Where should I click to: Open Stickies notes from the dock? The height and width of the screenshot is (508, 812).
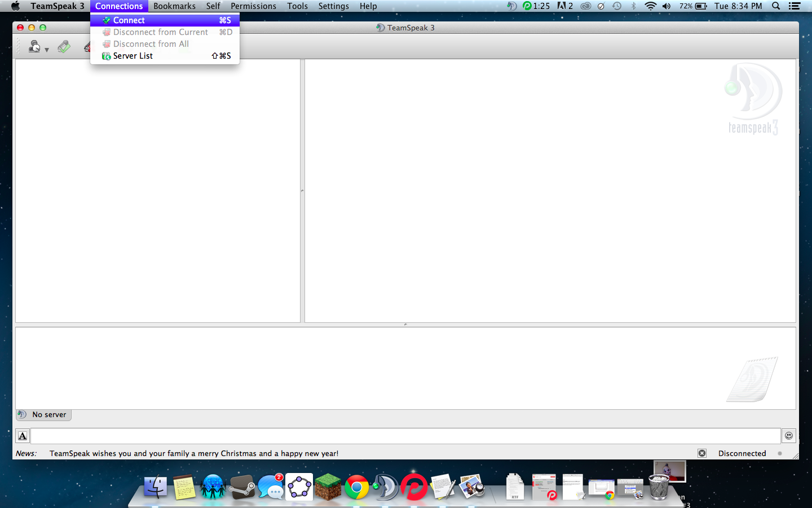184,487
